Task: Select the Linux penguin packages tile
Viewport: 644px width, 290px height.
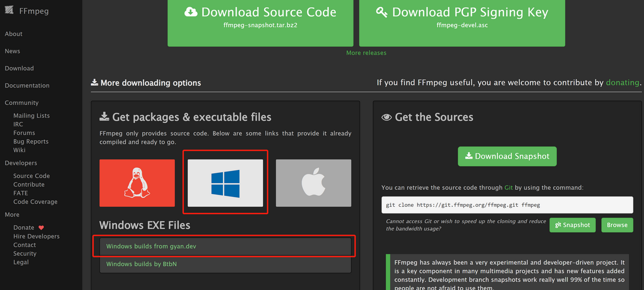Action: [x=137, y=183]
